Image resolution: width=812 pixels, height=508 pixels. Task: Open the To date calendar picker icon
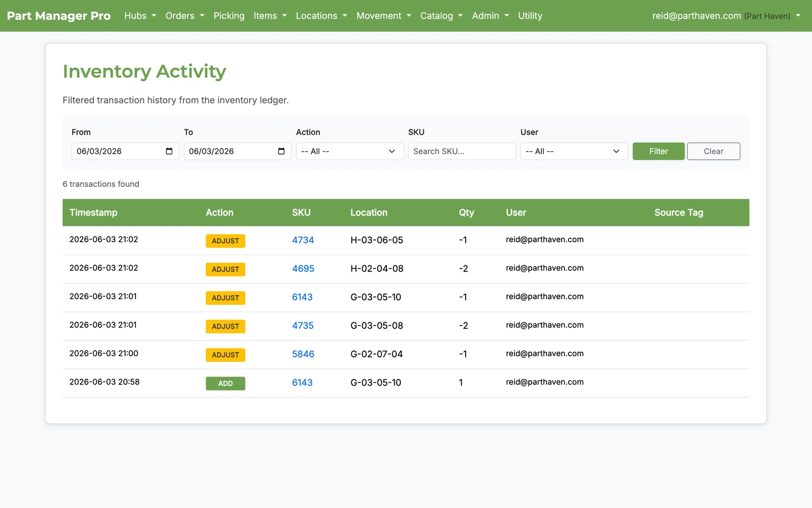pyautogui.click(x=281, y=151)
